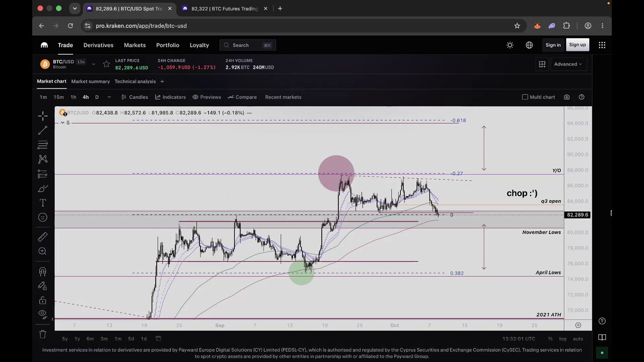644x362 pixels.
Task: Take a chart snapshot with camera icon
Action: point(567,97)
